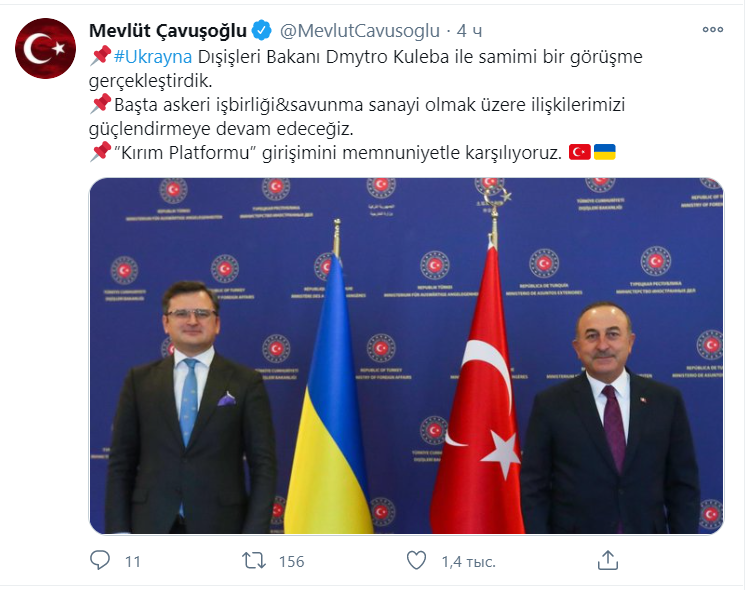Click the Turkey flag emoji in tweet

[580, 152]
